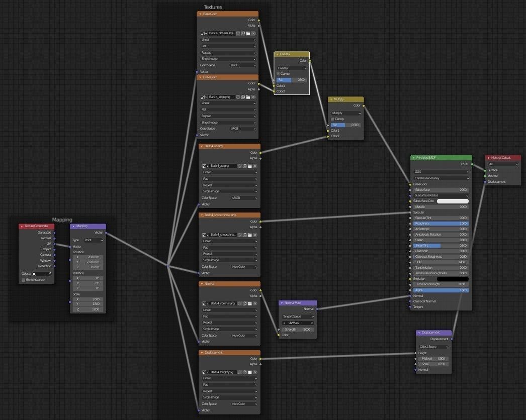Image resolution: width=526 pixels, height=420 pixels.
Task: Open Mapping Type dropdown set to Point
Action: (x=93, y=240)
